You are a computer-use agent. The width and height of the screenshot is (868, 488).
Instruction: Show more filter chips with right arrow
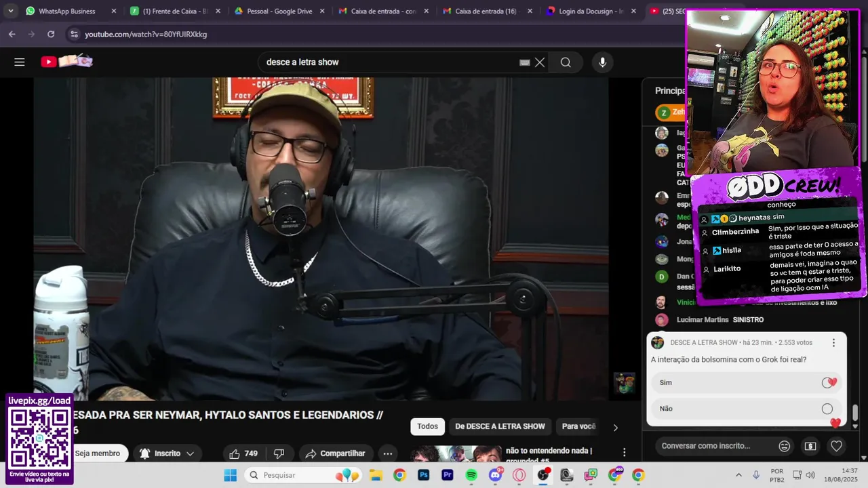coord(615,428)
